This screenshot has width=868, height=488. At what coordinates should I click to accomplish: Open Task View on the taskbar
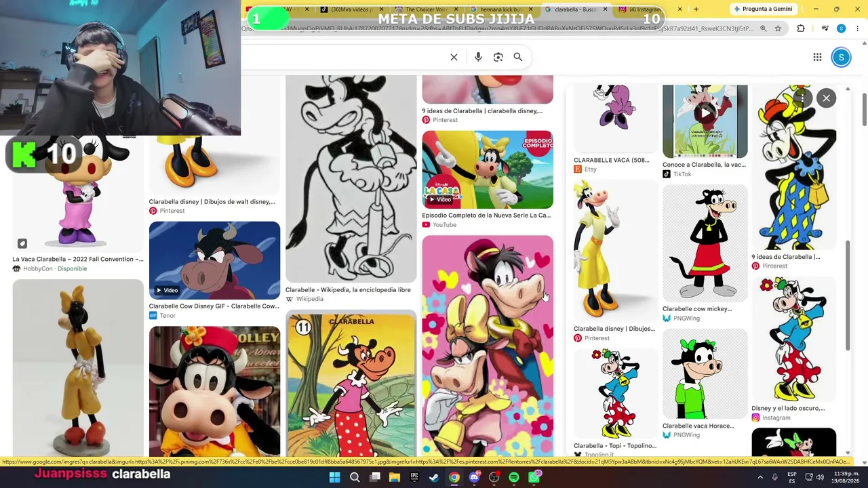[374, 478]
